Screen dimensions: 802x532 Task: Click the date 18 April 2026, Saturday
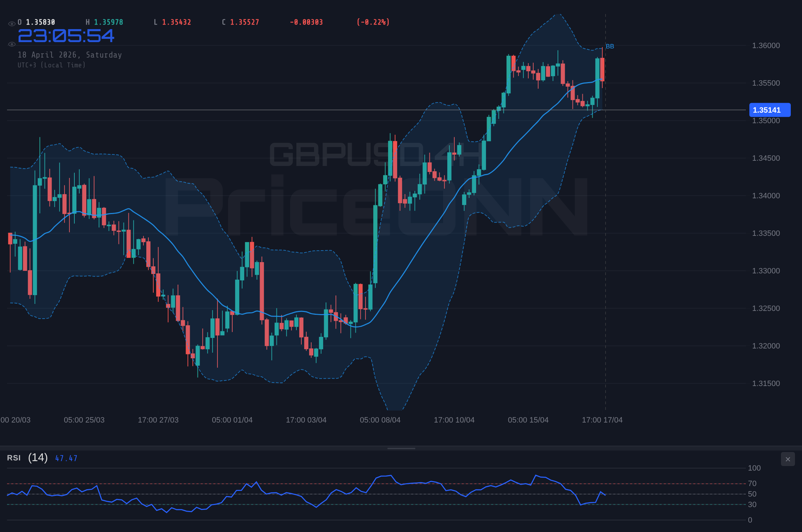point(70,55)
